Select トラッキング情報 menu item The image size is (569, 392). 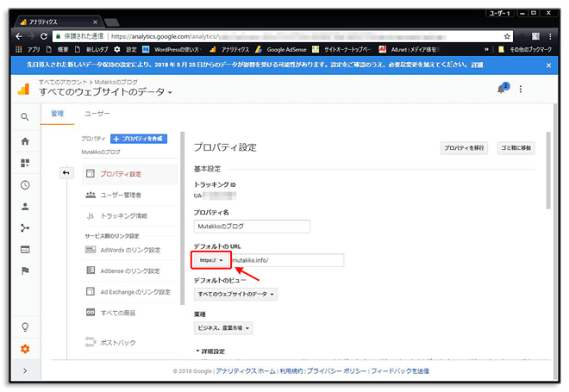(130, 216)
